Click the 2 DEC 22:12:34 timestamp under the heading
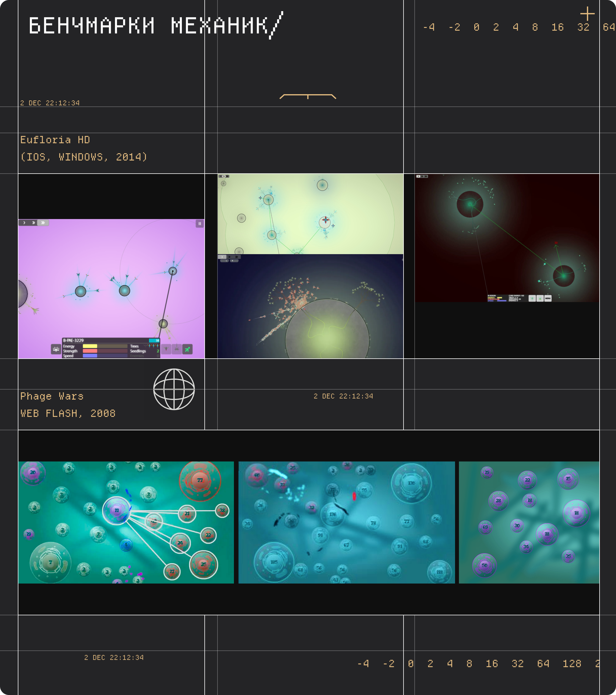This screenshot has height=695, width=616. point(50,103)
